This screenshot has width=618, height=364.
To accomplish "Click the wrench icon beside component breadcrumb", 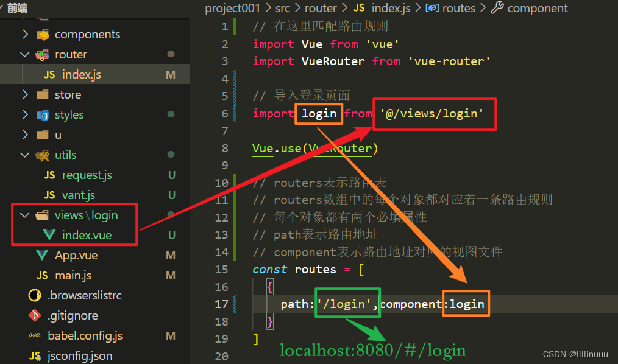I will pyautogui.click(x=497, y=7).
